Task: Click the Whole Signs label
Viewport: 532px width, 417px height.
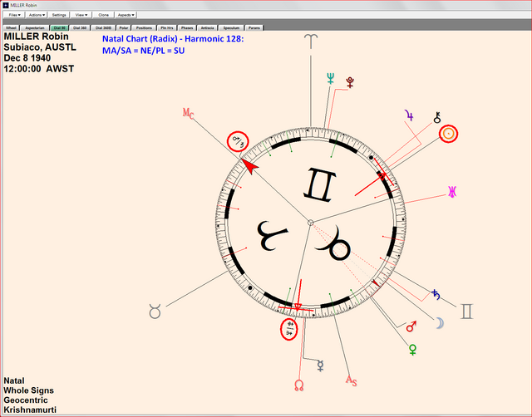Action: [28, 390]
